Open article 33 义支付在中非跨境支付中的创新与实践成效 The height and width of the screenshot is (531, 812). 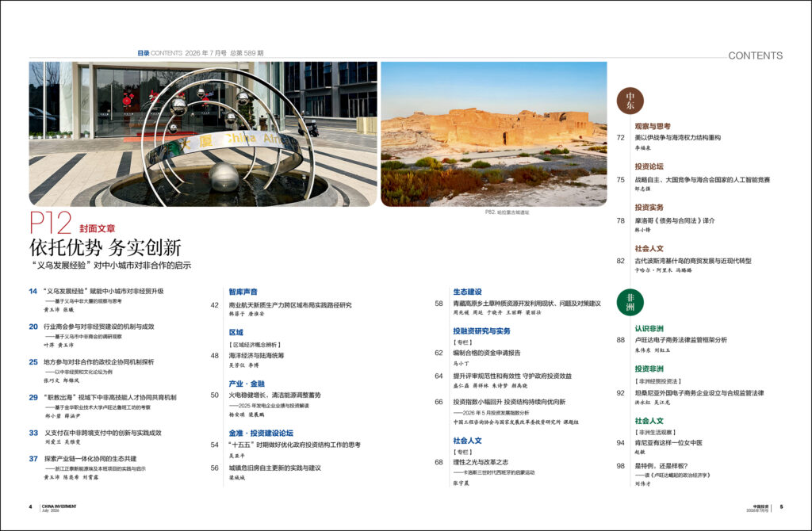[102, 433]
